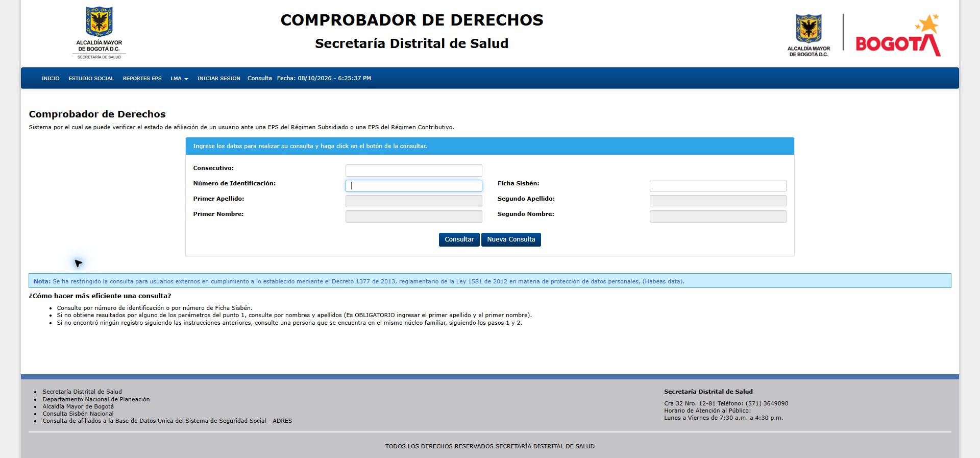
Task: Click the Comprobador de Derechos section heading
Action: 97,114
